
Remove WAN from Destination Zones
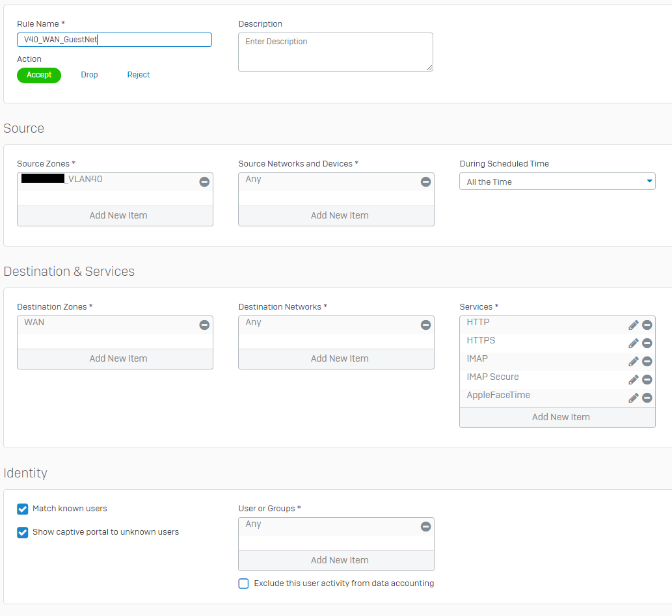coord(204,325)
